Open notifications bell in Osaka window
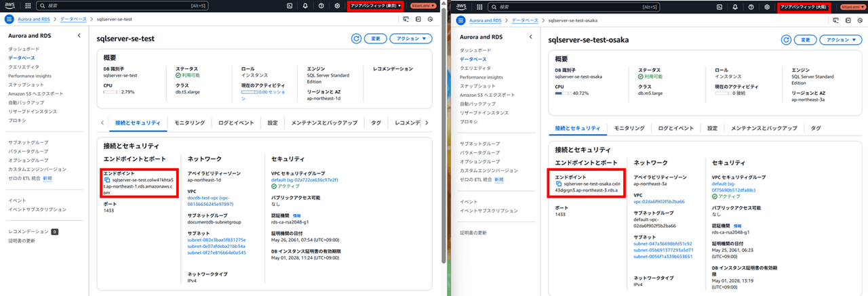 pos(736,5)
